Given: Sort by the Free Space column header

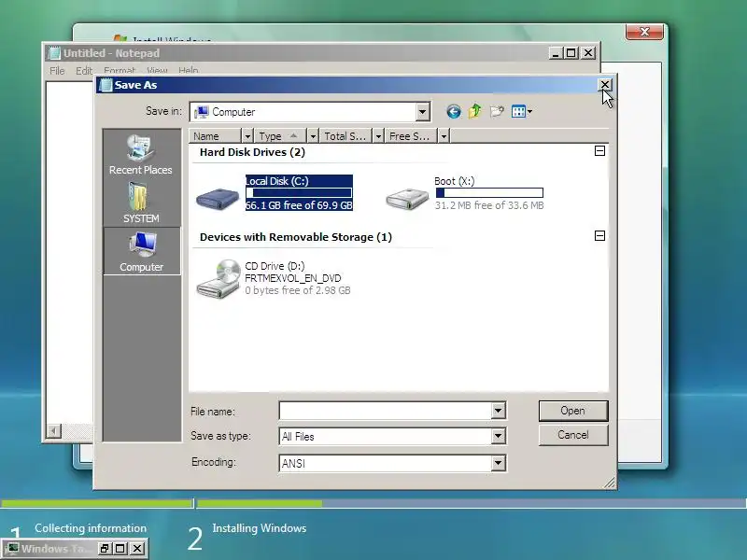Looking at the screenshot, I should 411,136.
